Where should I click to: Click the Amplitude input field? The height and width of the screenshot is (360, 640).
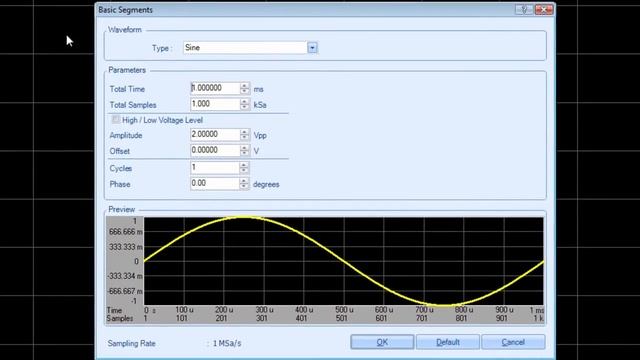coord(215,135)
